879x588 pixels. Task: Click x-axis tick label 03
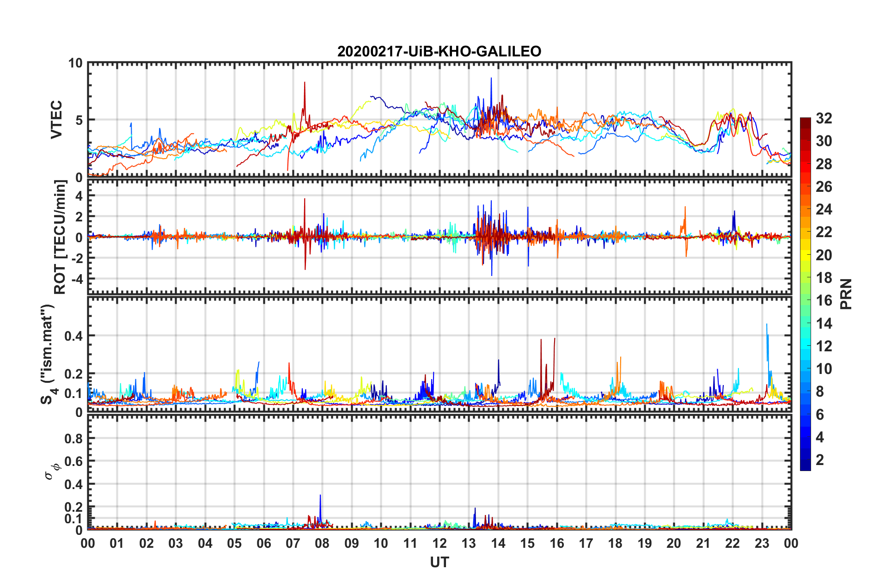pyautogui.click(x=176, y=543)
